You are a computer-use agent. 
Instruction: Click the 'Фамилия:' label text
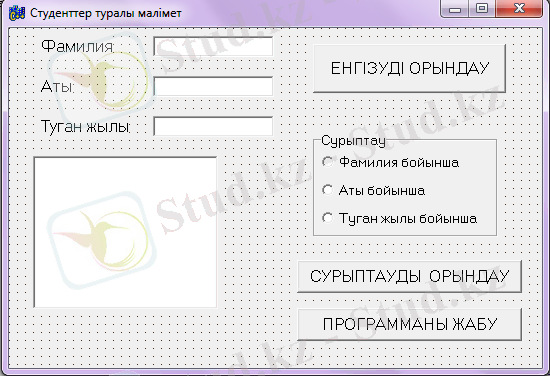[78, 46]
